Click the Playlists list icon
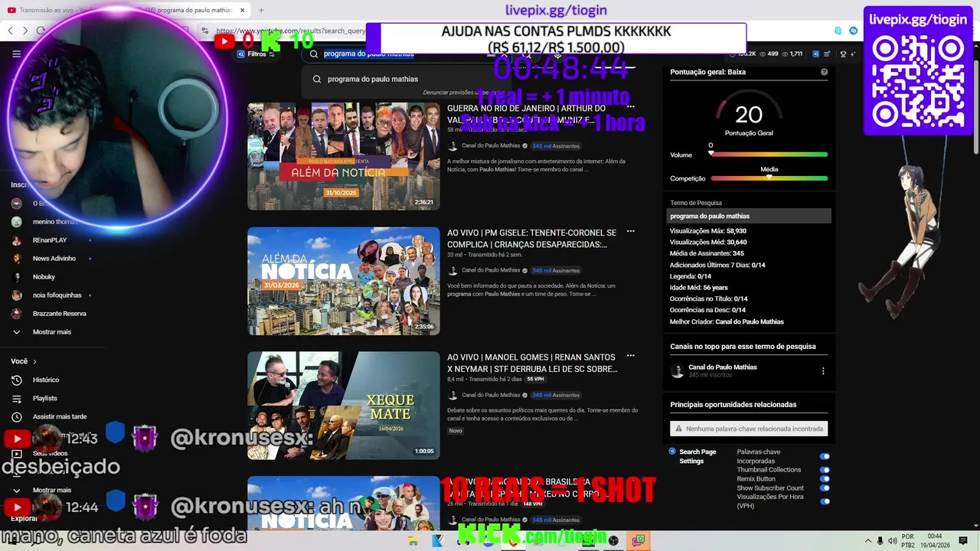Image resolution: width=980 pixels, height=551 pixels. (16, 398)
